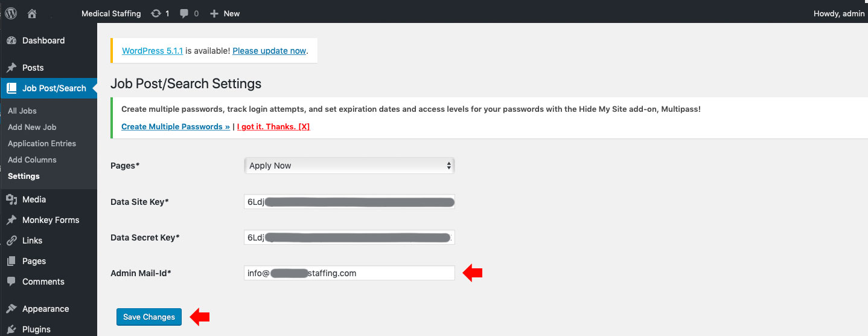
Task: Click the WordPress logo icon
Action: [10, 13]
